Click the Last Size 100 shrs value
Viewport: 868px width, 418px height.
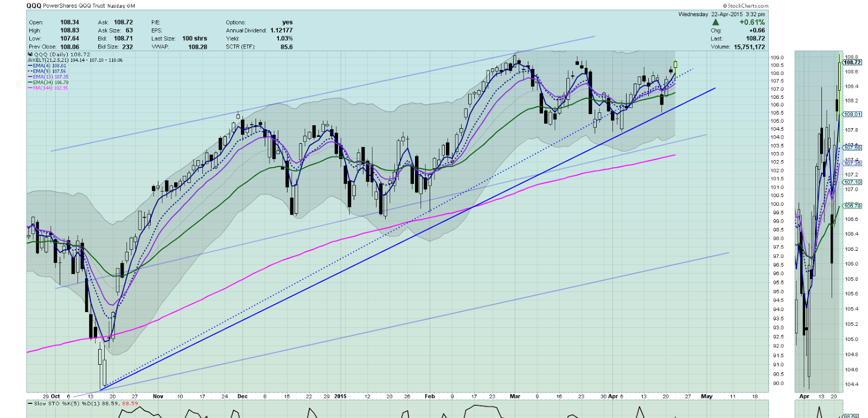pos(195,39)
